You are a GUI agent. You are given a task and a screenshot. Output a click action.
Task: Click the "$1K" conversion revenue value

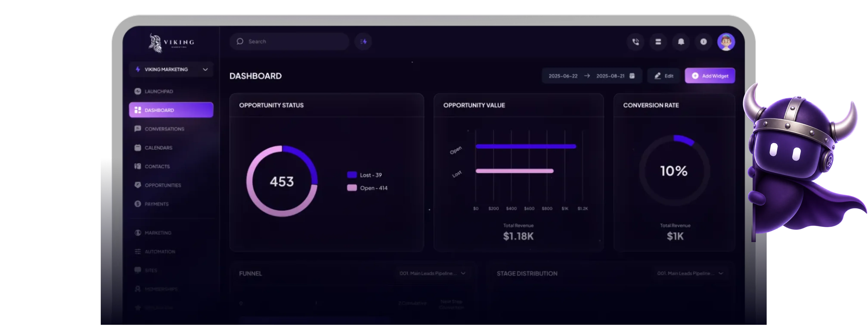click(675, 236)
